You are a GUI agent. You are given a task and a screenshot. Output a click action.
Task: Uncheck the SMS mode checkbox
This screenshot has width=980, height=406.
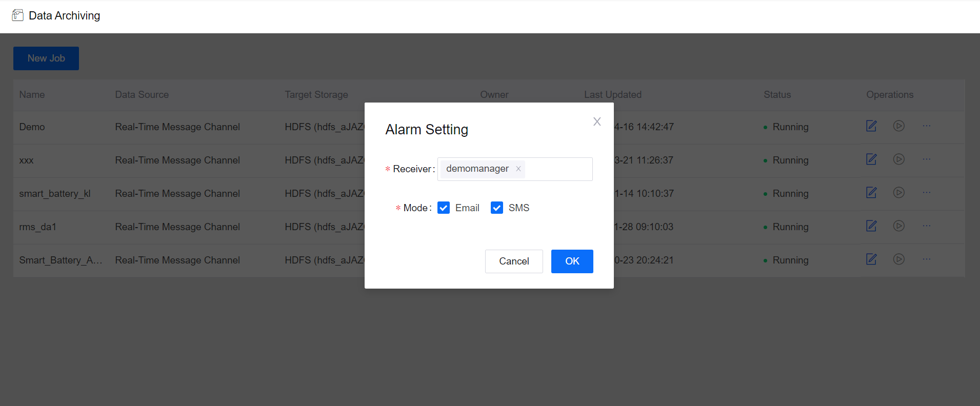point(497,208)
